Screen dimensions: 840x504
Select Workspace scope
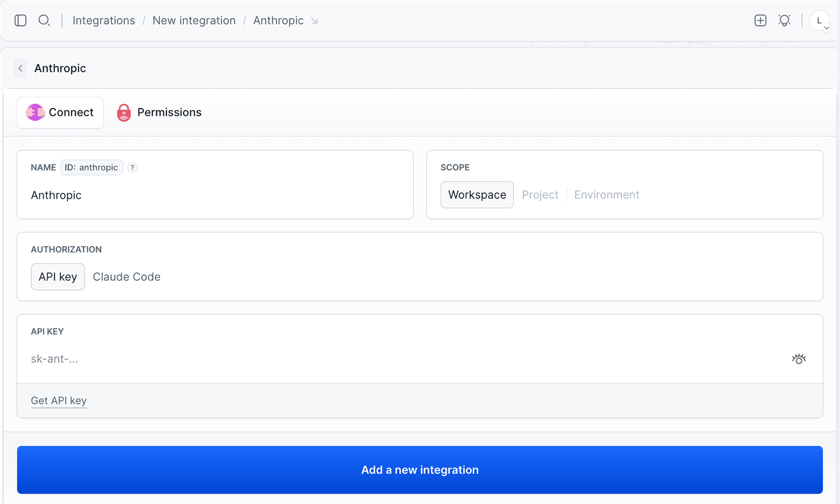pos(477,195)
